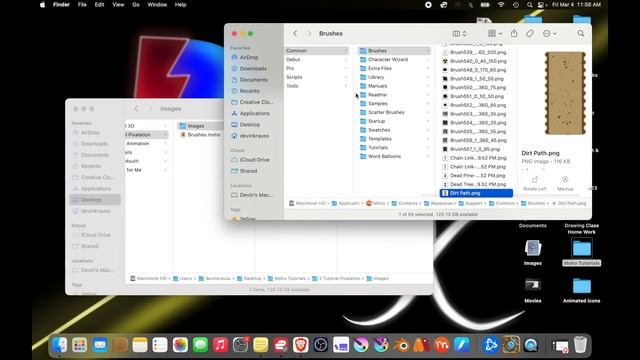Go back in the Images Finder window
This screenshot has height=360, width=640.
[x=136, y=109]
